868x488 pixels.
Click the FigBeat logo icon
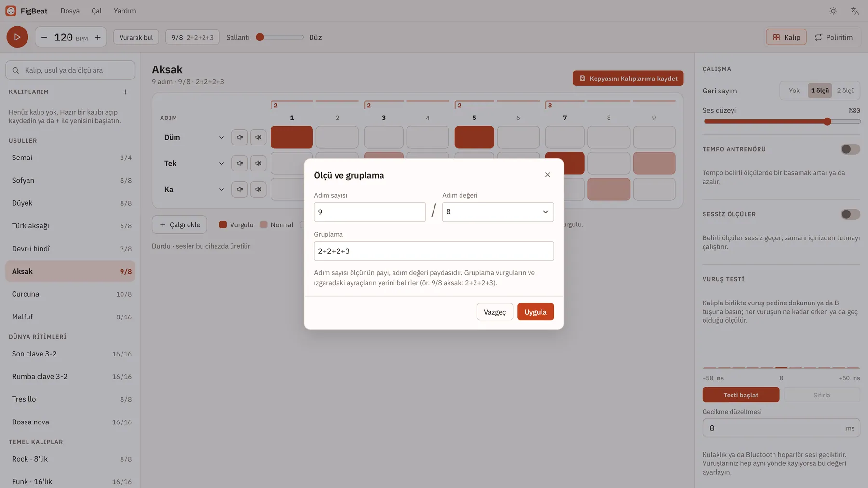tap(11, 11)
